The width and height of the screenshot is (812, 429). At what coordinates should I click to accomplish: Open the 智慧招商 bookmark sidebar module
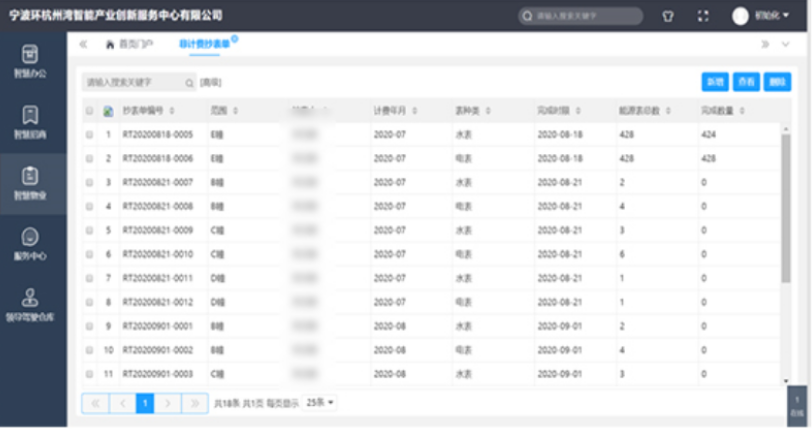[x=30, y=122]
